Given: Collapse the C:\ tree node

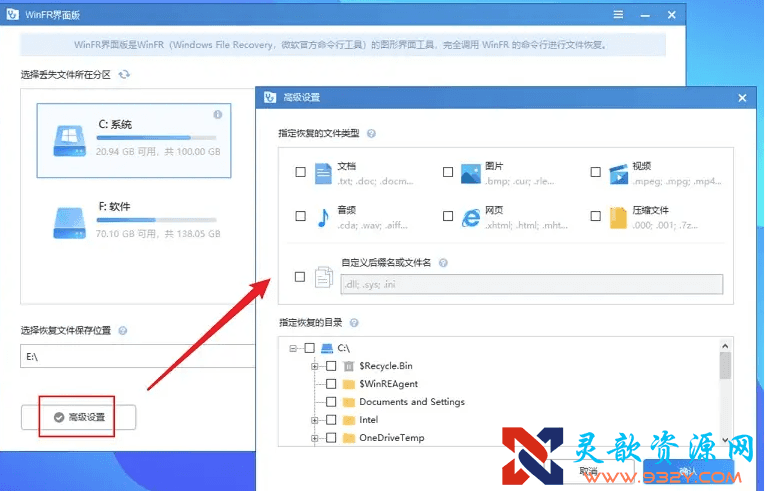Looking at the screenshot, I should pos(293,348).
